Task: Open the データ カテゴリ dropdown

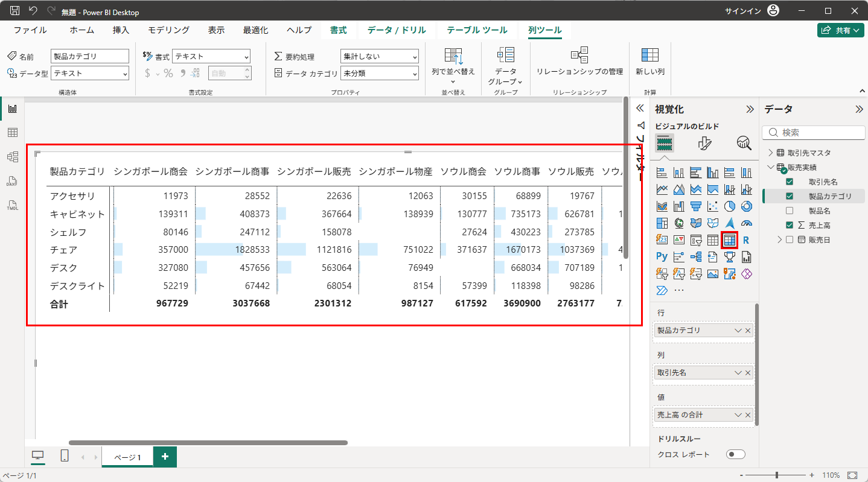Action: (x=380, y=73)
